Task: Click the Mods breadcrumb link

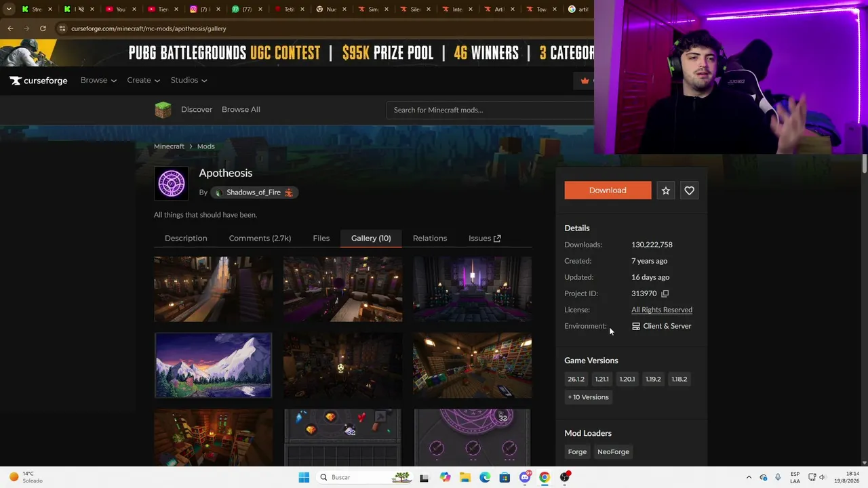Action: [x=206, y=146]
